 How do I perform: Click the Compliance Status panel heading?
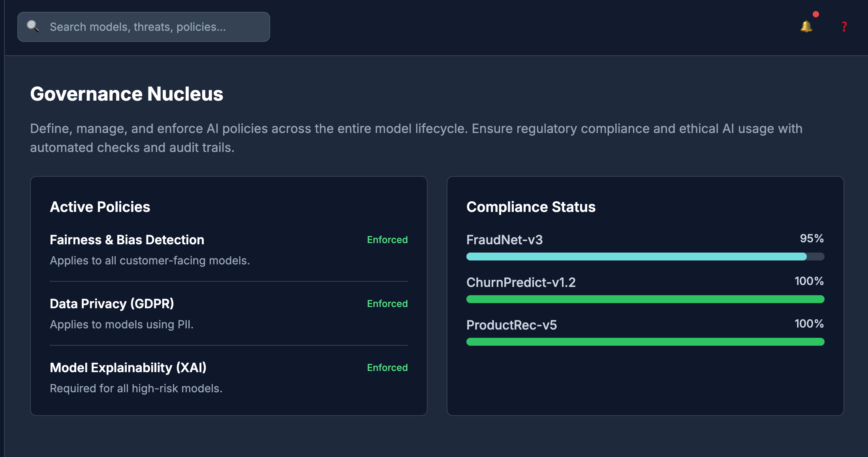[x=531, y=206]
